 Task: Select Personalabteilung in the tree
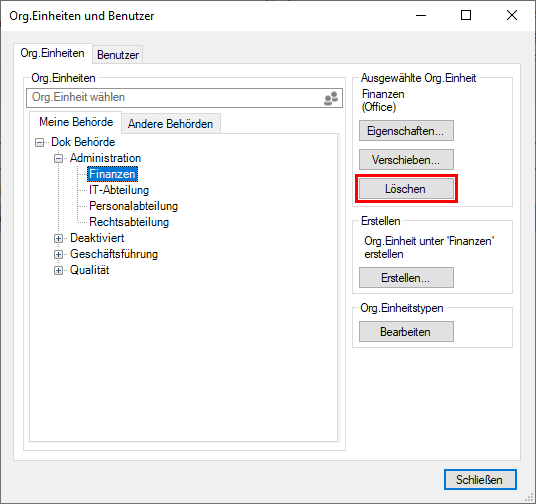pos(133,206)
